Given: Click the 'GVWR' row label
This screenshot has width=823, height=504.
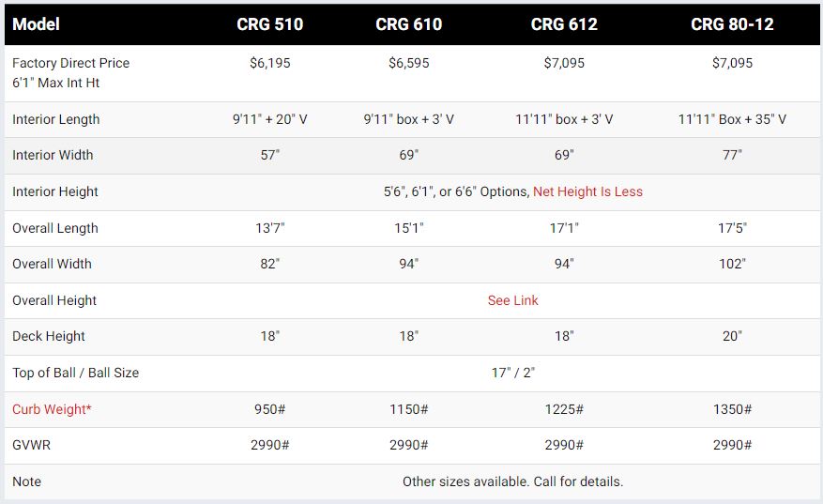Looking at the screenshot, I should pos(31,445).
